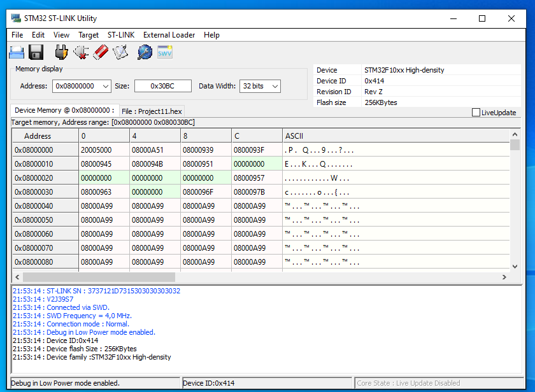The width and height of the screenshot is (535, 392).
Task: Click the Open file toolbar icon
Action: pyautogui.click(x=17, y=52)
